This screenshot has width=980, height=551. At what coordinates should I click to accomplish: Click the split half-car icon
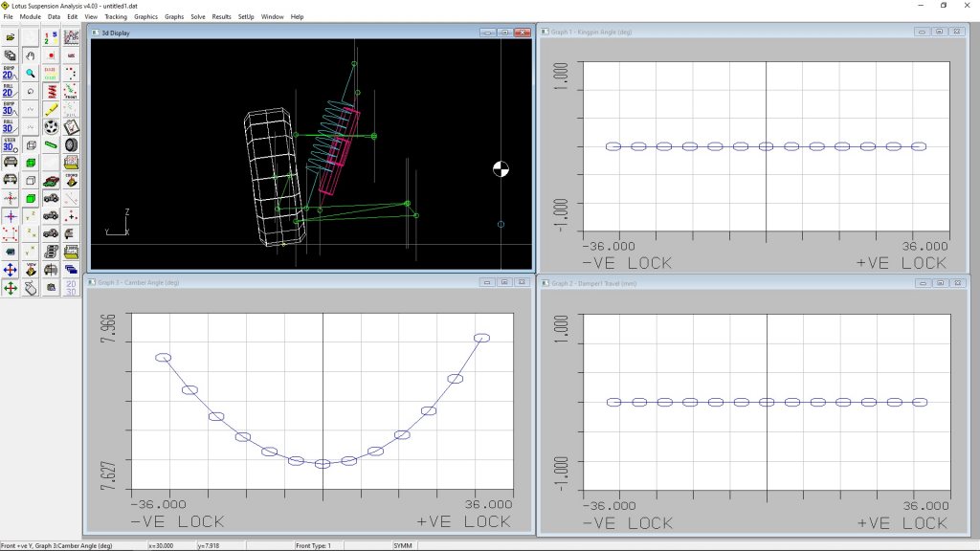point(51,270)
